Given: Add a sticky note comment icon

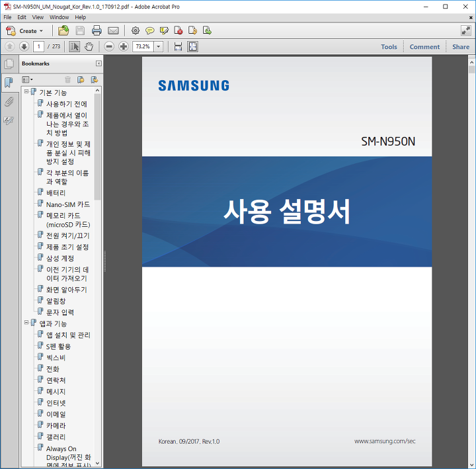Looking at the screenshot, I should click(x=149, y=30).
